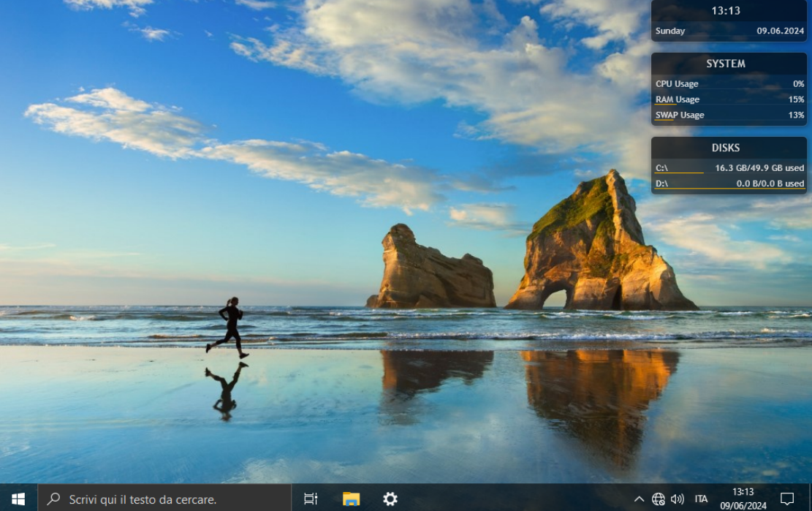Click the taskbar search box
This screenshot has width=812, height=511.
tap(164, 499)
